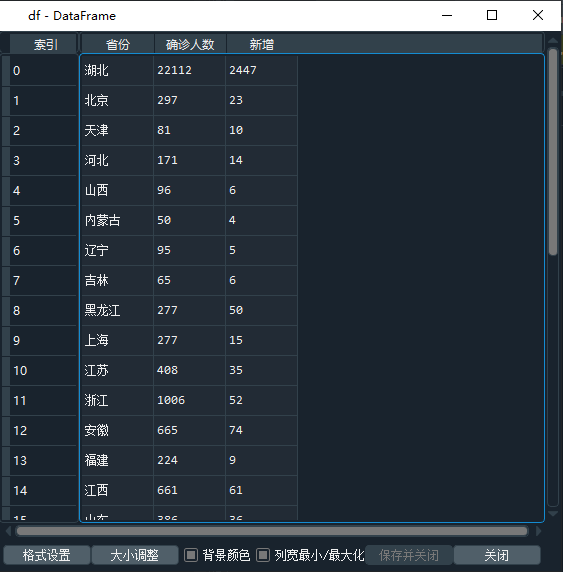Close the DataFrame window with the X

(x=538, y=15)
